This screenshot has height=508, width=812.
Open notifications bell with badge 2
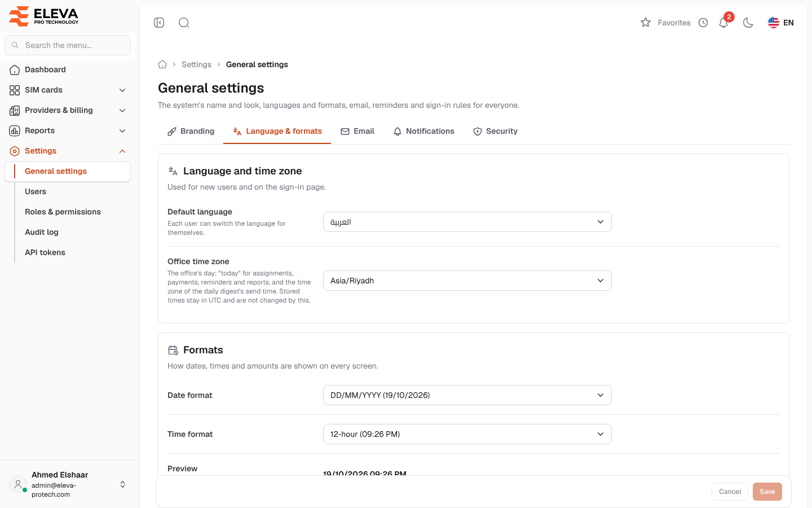click(725, 21)
